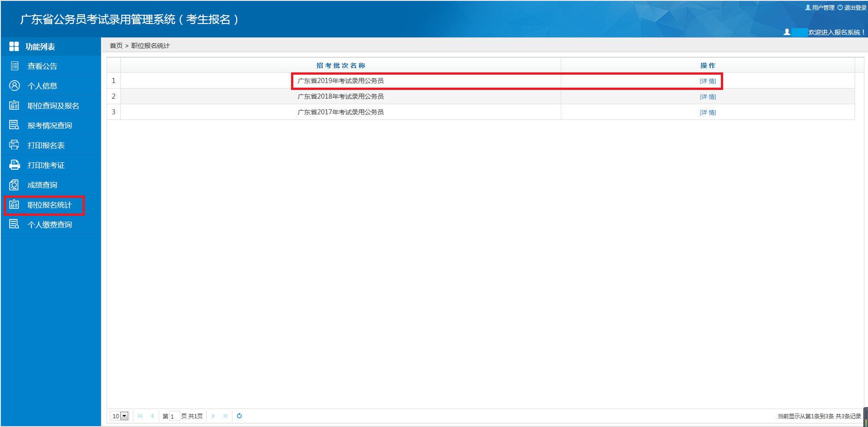Click the 成绩查询 magnifier icon
This screenshot has height=427, width=868.
point(14,185)
